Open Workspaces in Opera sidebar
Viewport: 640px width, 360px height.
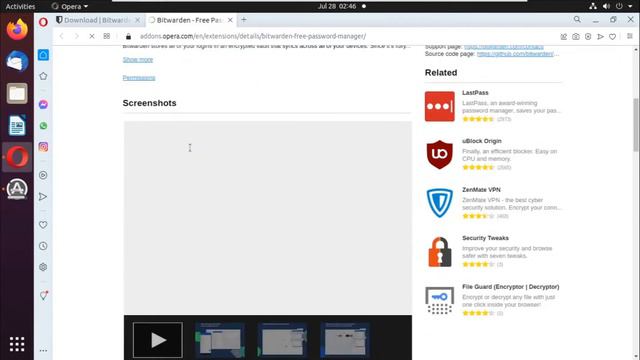43,76
